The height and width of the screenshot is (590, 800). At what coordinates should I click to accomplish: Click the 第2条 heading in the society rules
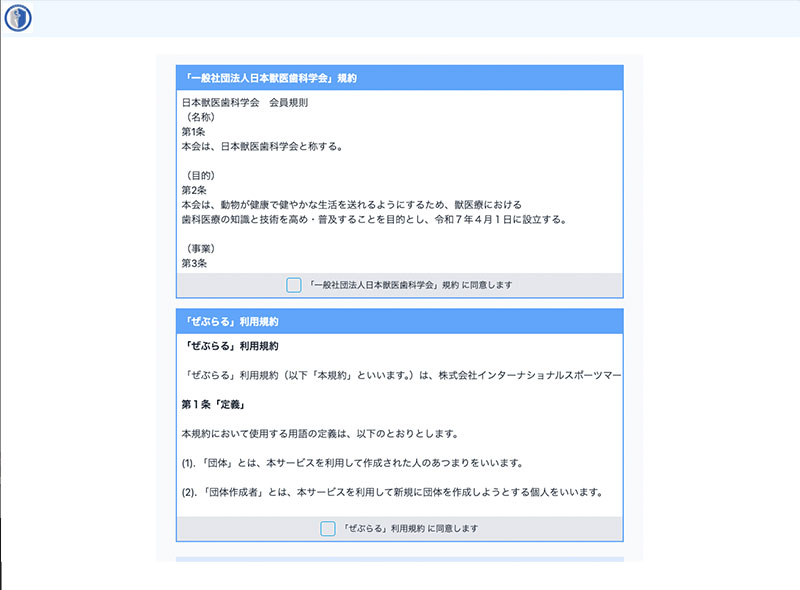click(x=193, y=190)
